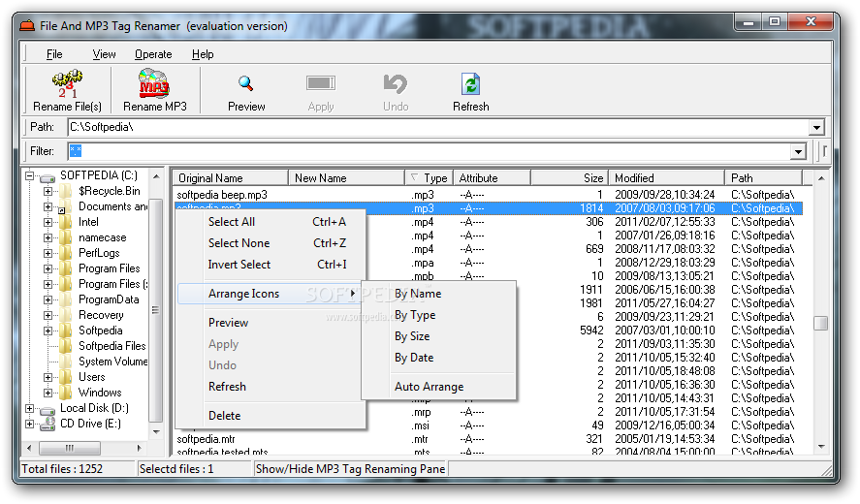Image resolution: width=860 pixels, height=504 pixels.
Task: Click the Intel folder icon
Action: coord(66,222)
